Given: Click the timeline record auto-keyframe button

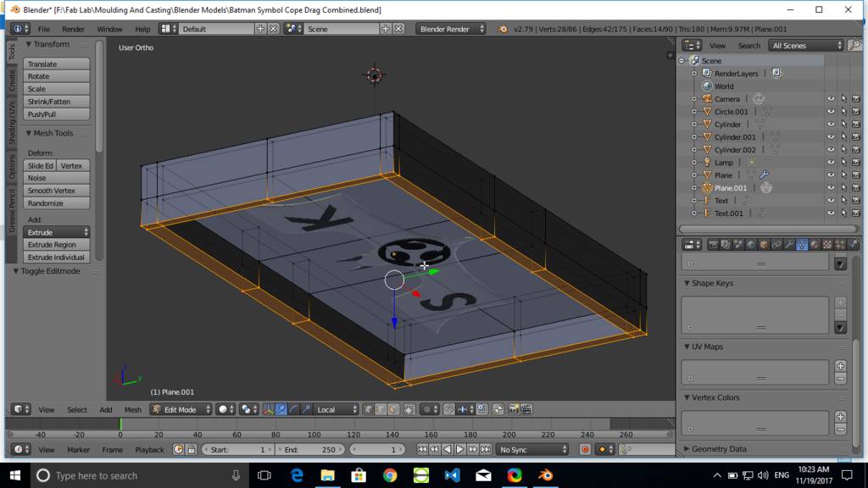Looking at the screenshot, I should (585, 449).
